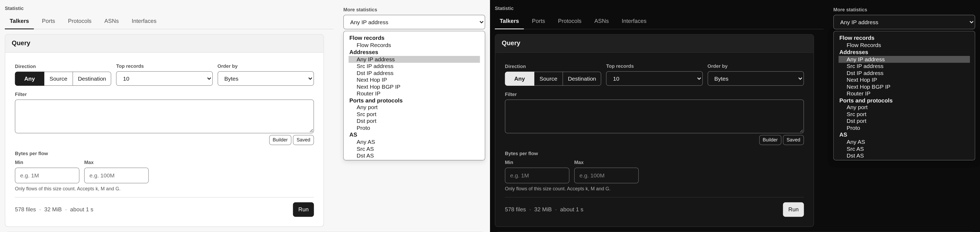Choose Any IP address in light list
The width and height of the screenshot is (980, 232).
[x=414, y=59]
